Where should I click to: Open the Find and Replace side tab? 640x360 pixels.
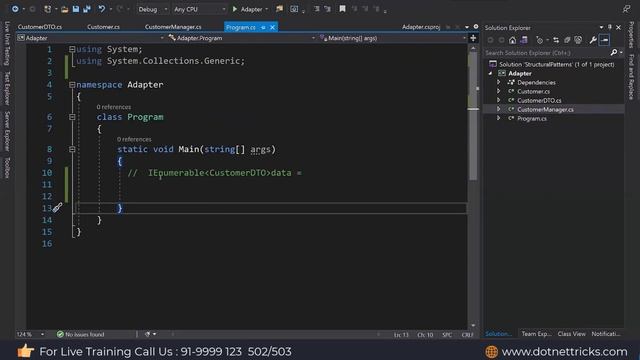click(x=631, y=77)
